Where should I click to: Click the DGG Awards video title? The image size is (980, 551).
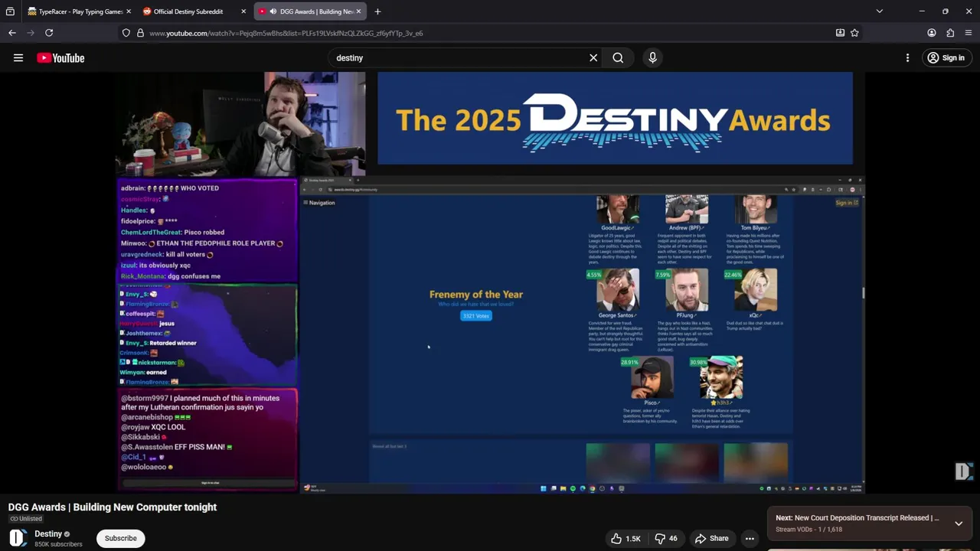click(x=113, y=507)
